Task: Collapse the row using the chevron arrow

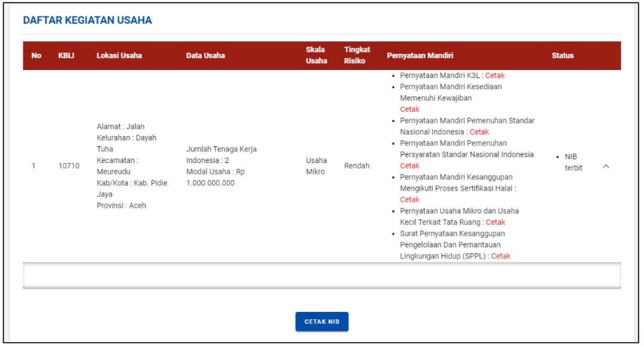Action: [604, 166]
